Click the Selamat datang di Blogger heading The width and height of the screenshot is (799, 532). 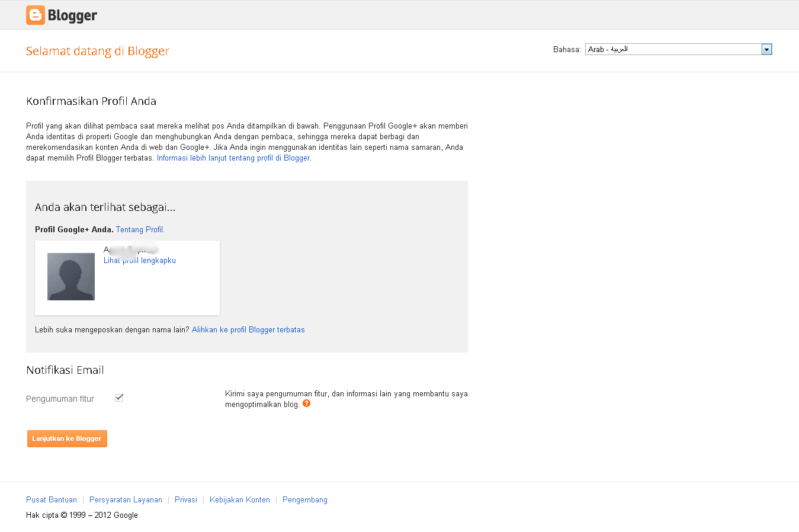click(x=98, y=51)
